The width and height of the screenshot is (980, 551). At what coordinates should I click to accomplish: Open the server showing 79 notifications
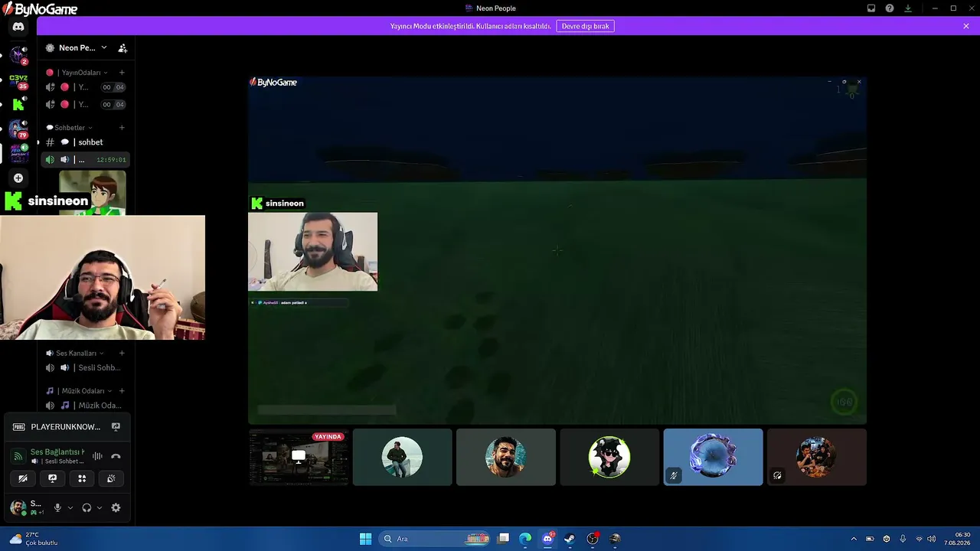point(18,129)
